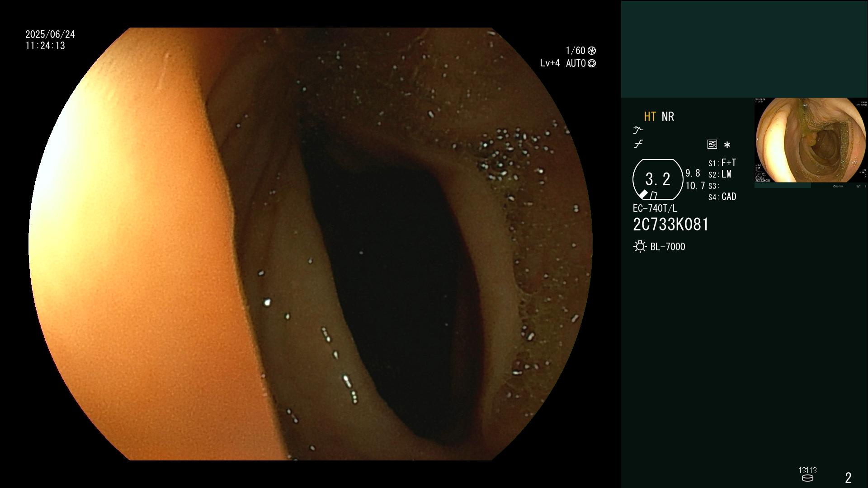
Task: Click the 2C733K081 serial number
Action: [671, 225]
